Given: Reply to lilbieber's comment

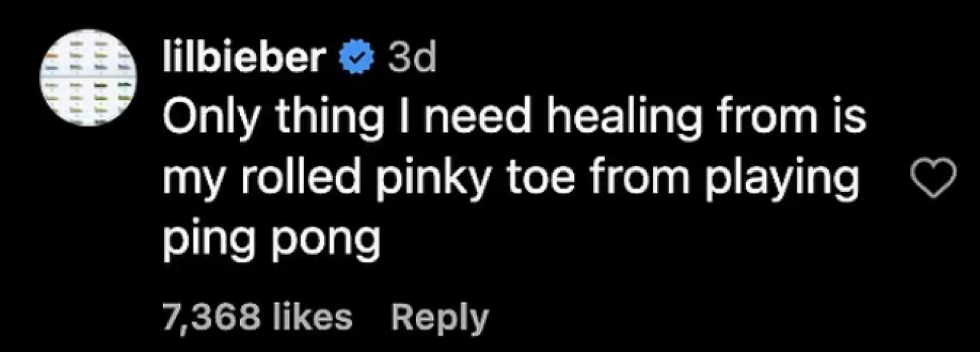Looking at the screenshot, I should [439, 317].
